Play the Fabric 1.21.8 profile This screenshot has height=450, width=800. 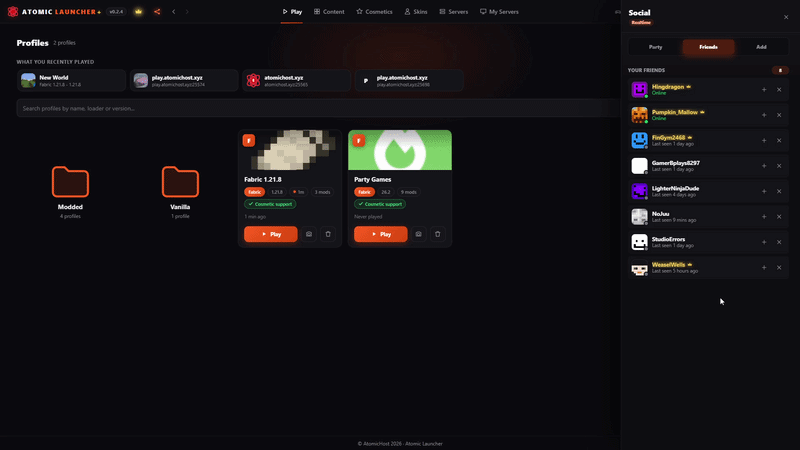click(270, 234)
